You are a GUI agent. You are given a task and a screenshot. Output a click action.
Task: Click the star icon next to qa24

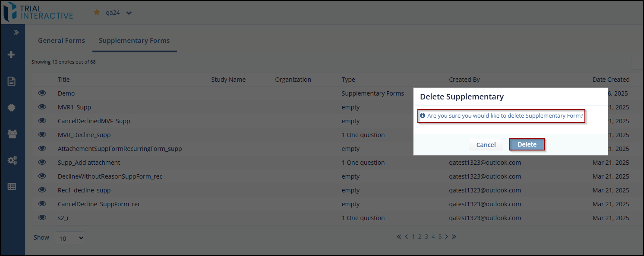click(97, 13)
